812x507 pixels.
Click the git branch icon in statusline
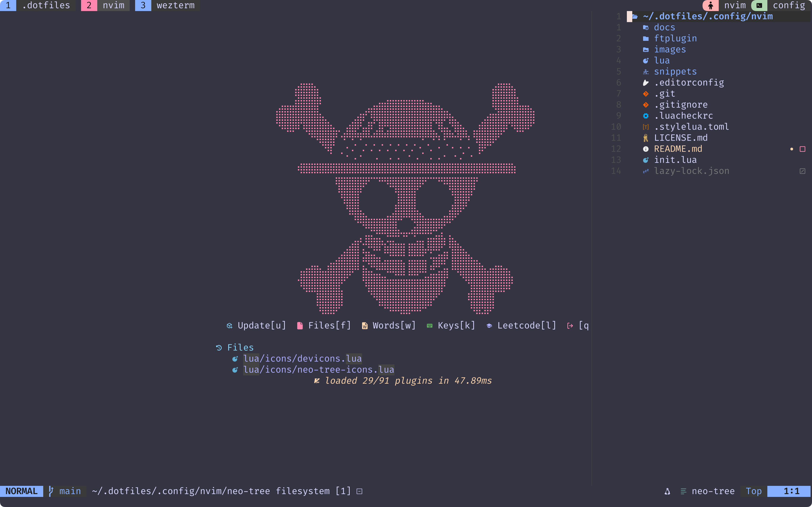(x=51, y=491)
